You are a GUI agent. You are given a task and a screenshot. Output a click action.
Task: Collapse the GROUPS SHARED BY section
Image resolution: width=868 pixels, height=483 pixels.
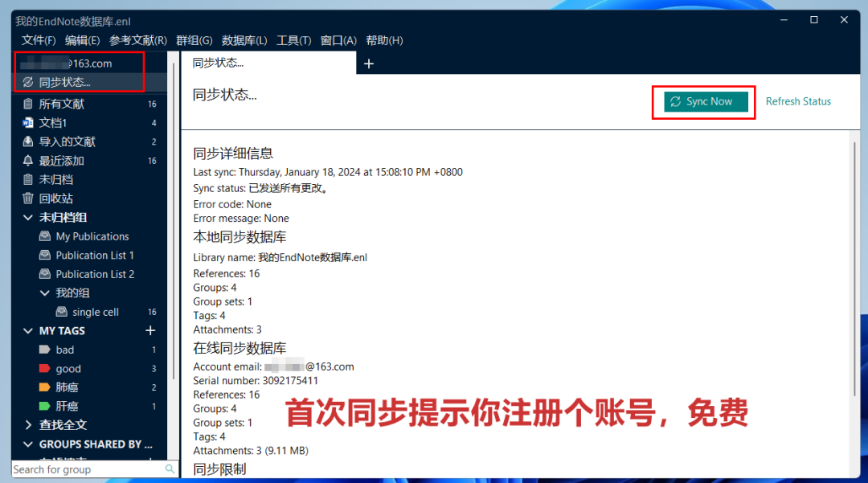coord(27,444)
